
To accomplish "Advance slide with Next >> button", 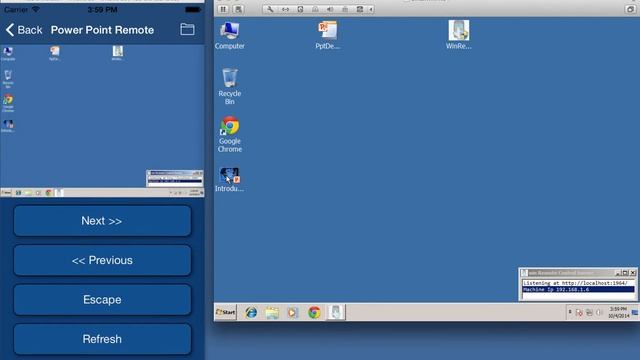I will (102, 221).
